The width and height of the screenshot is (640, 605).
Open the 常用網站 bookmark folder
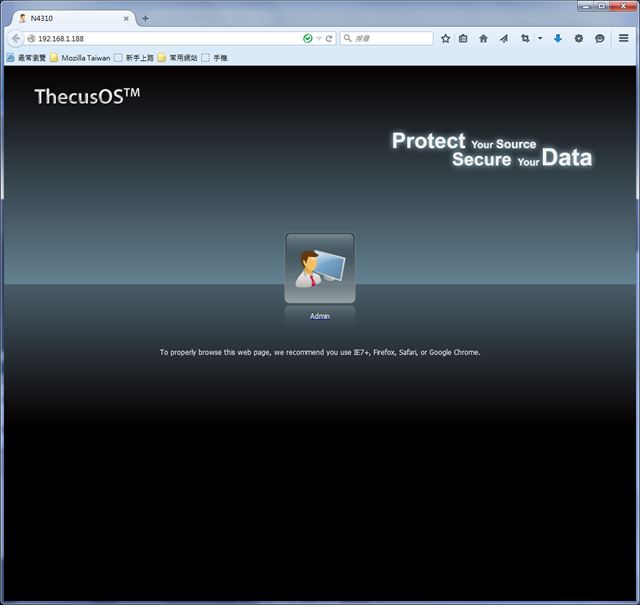(178, 58)
